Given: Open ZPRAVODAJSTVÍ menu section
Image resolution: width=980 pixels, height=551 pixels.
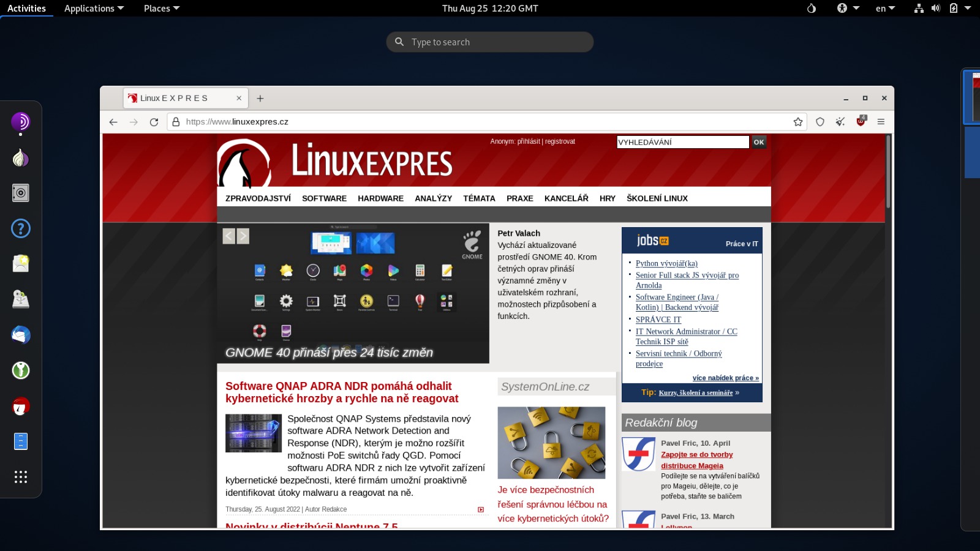Looking at the screenshot, I should click(258, 198).
